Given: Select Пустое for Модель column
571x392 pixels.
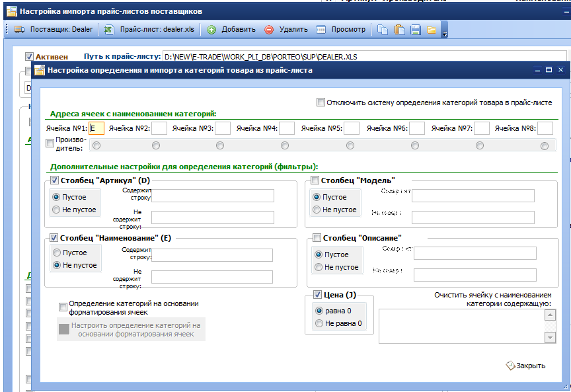Looking at the screenshot, I should coord(317,197).
